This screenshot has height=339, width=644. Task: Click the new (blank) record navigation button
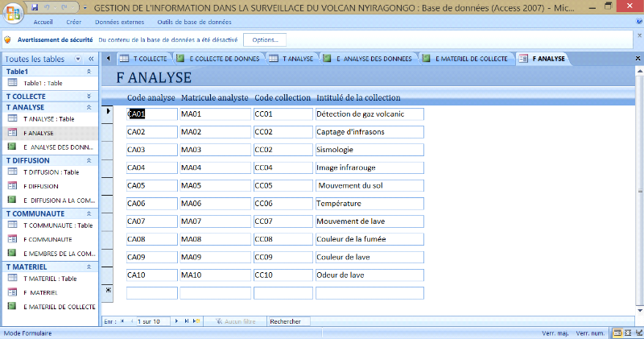(196, 321)
